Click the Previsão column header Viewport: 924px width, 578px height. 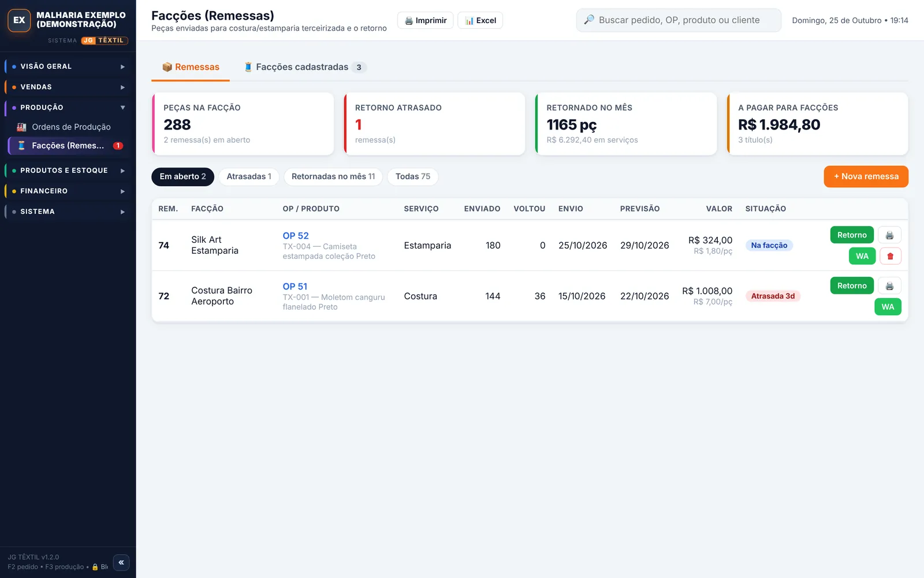(x=640, y=209)
